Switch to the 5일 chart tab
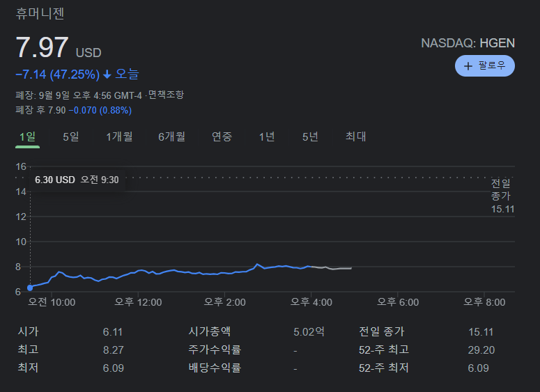 (71, 137)
